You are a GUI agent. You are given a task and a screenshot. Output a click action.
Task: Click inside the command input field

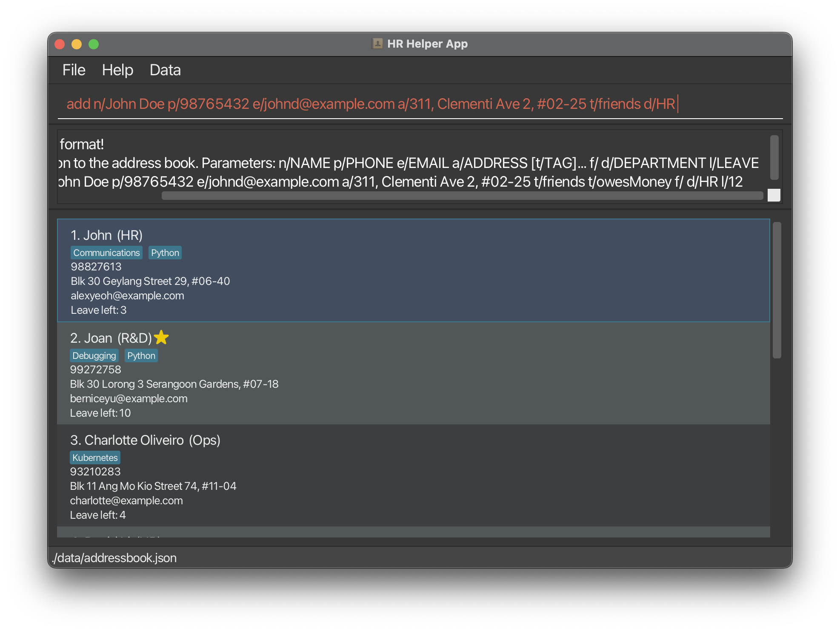420,104
